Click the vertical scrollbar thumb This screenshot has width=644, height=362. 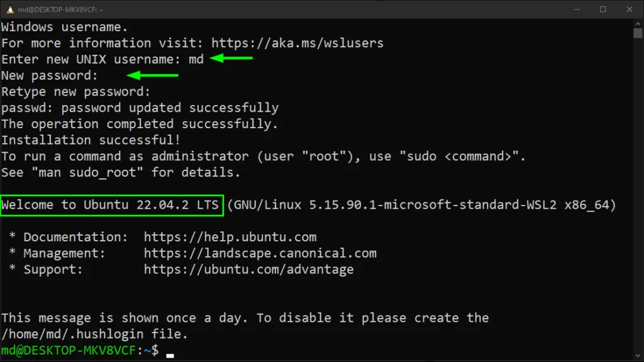(x=638, y=34)
